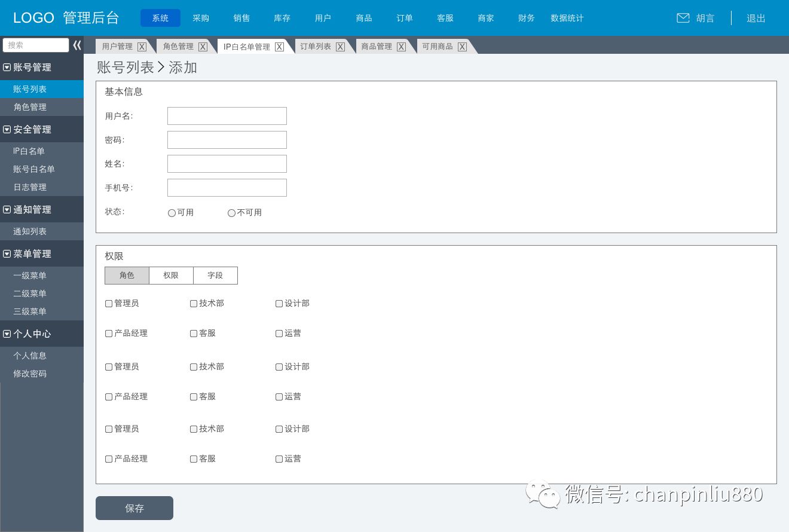Close the IP白名单管理 tab using X
The height and width of the screenshot is (532, 789).
tap(279, 47)
